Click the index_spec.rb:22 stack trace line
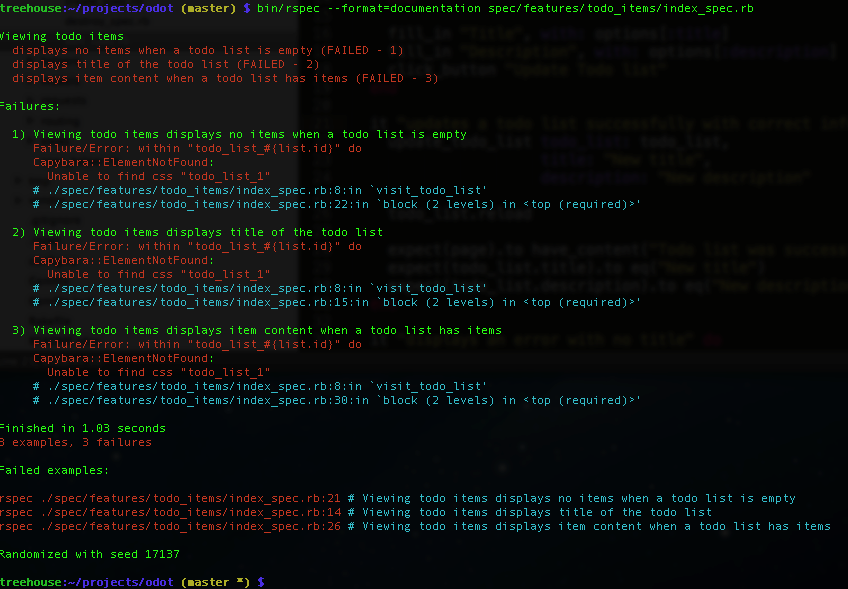Image resolution: width=848 pixels, height=589 pixels. point(336,204)
